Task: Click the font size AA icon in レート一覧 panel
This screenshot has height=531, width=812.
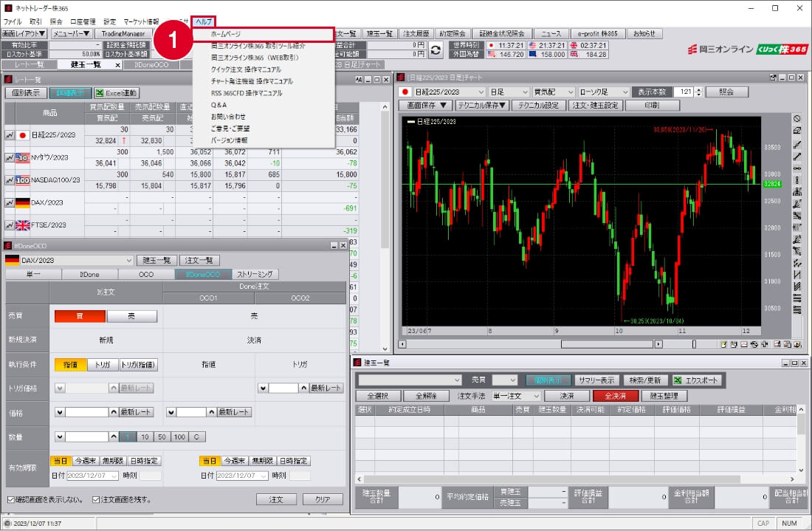Action: [359, 79]
